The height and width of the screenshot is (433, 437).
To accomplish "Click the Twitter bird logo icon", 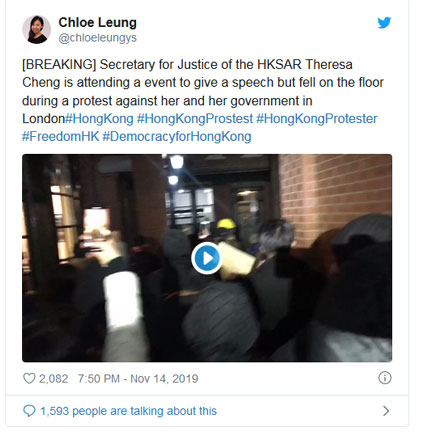I will [384, 23].
